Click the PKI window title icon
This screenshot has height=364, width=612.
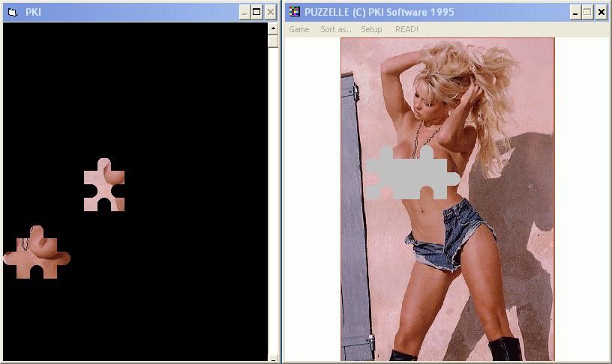tap(13, 13)
